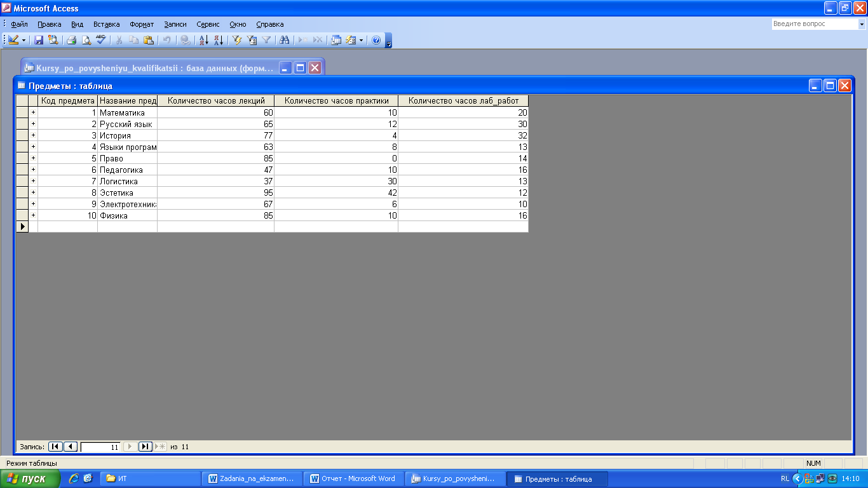Expand subdatasheet for Русский язык row
The height and width of the screenshot is (488, 868).
click(x=33, y=124)
